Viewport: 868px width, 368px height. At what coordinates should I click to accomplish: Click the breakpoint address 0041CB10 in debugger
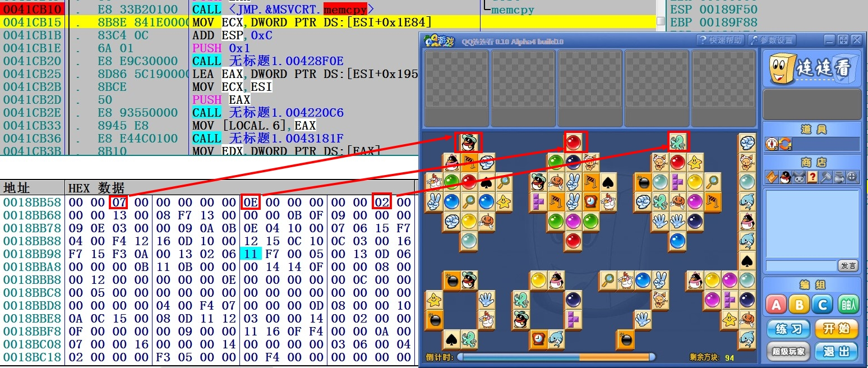pos(33,9)
